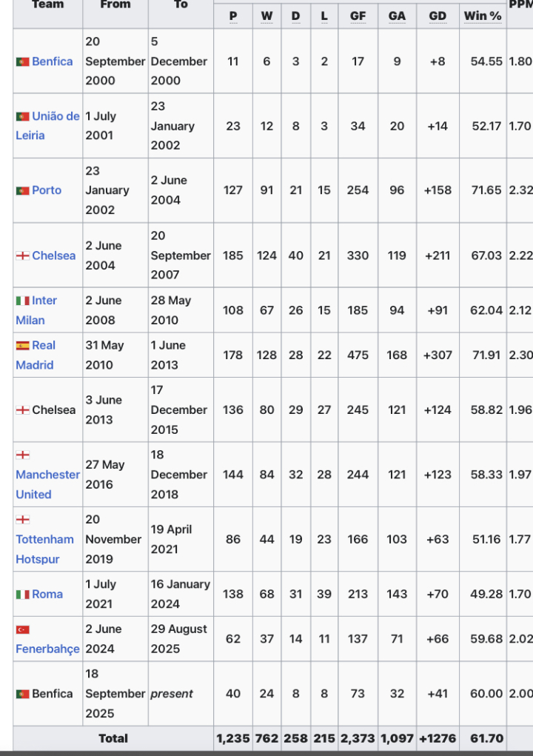Click the England flag above Tottenham Hotspur
533x756 pixels.
pos(23,520)
